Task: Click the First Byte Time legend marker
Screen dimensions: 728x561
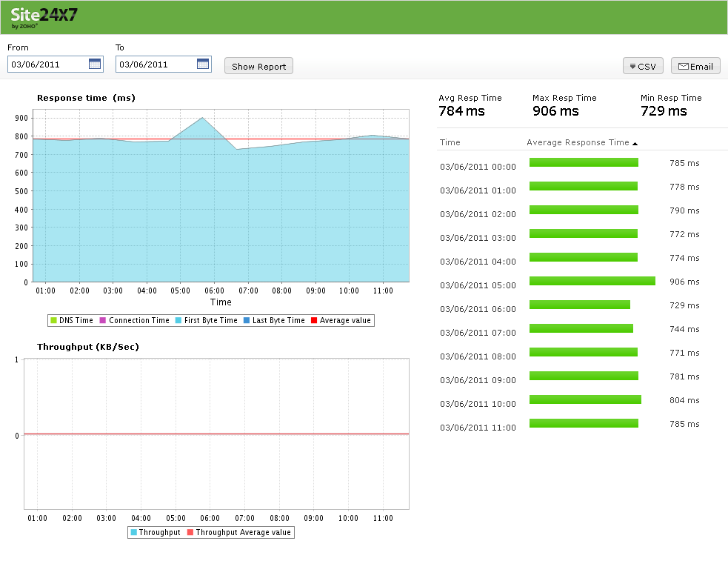Action: point(178,321)
